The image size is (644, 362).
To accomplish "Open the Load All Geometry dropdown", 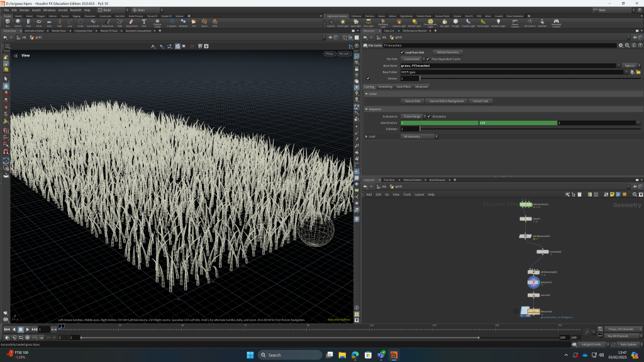I will (x=419, y=136).
